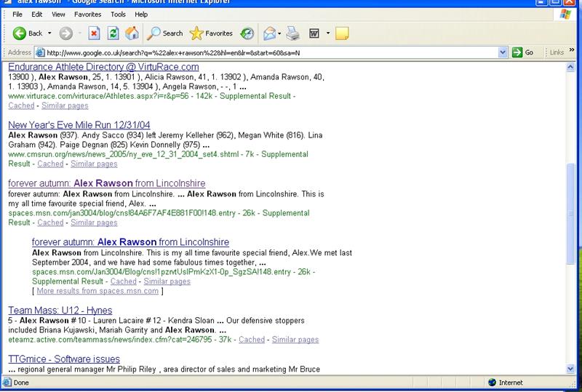Image resolution: width=582 pixels, height=392 pixels.
Task: Click the Internet zone status indicator
Action: (x=505, y=383)
